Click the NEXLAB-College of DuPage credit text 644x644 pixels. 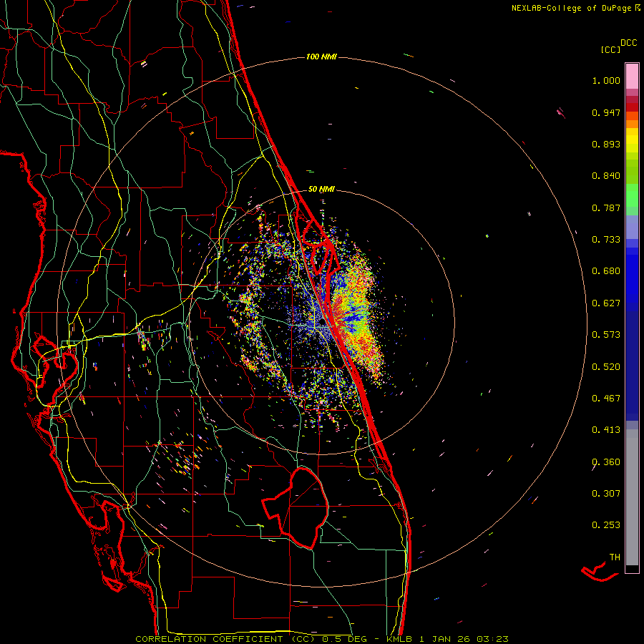click(x=571, y=8)
